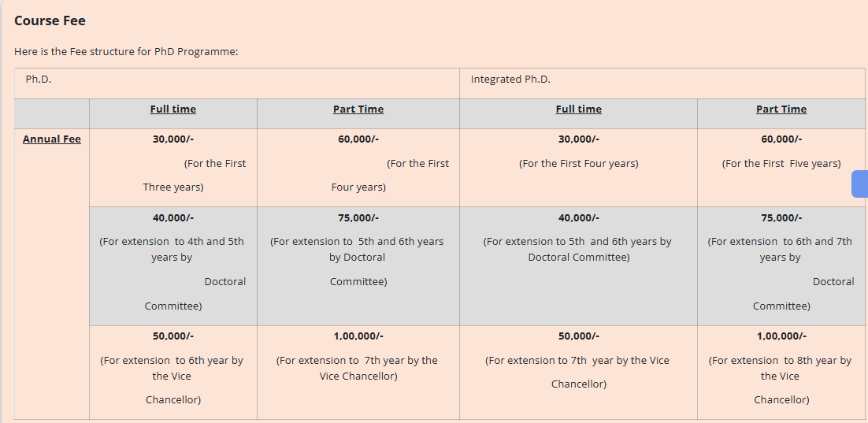Image resolution: width=868 pixels, height=423 pixels.
Task: Click the Integrated Ph.D. Full time header
Action: (x=578, y=109)
